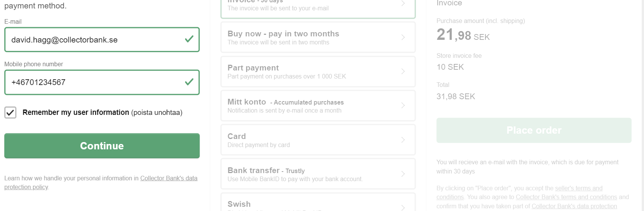Click into the E-mail input field

tap(102, 39)
